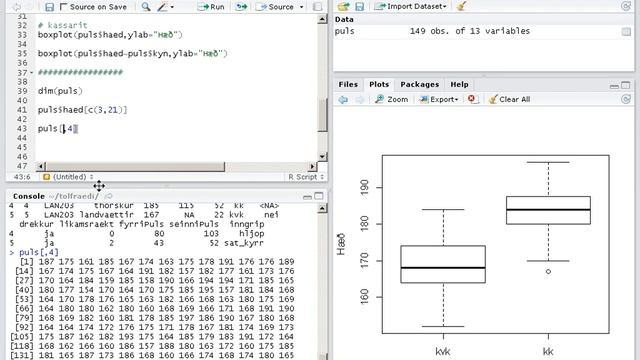Switch to the Files tab
Image resolution: width=640 pixels, height=360 pixels.
[x=348, y=84]
